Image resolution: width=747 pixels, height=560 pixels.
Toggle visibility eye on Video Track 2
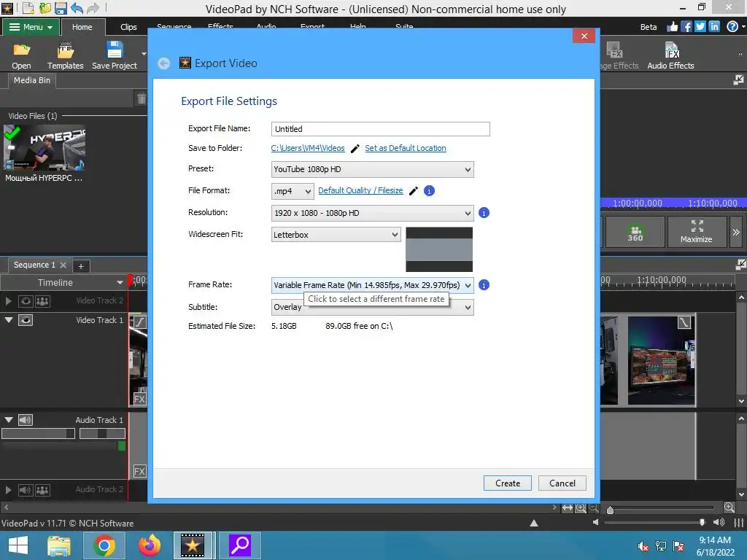tap(26, 301)
